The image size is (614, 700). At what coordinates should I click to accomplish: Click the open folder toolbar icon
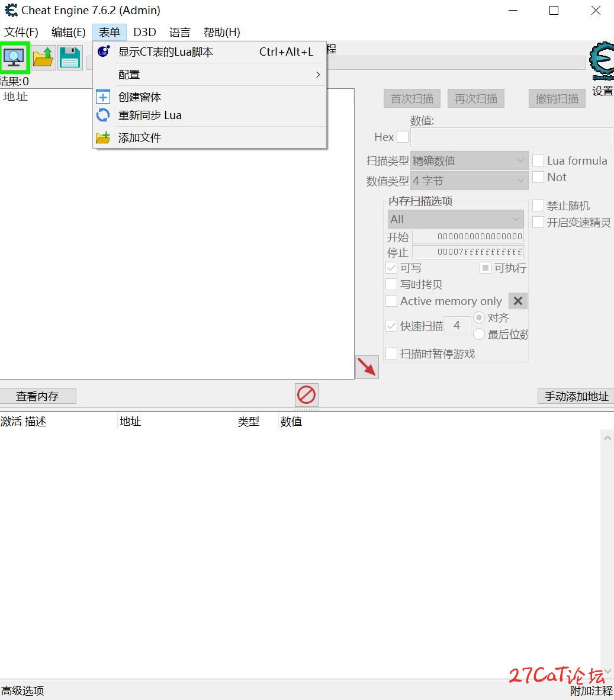(43, 57)
